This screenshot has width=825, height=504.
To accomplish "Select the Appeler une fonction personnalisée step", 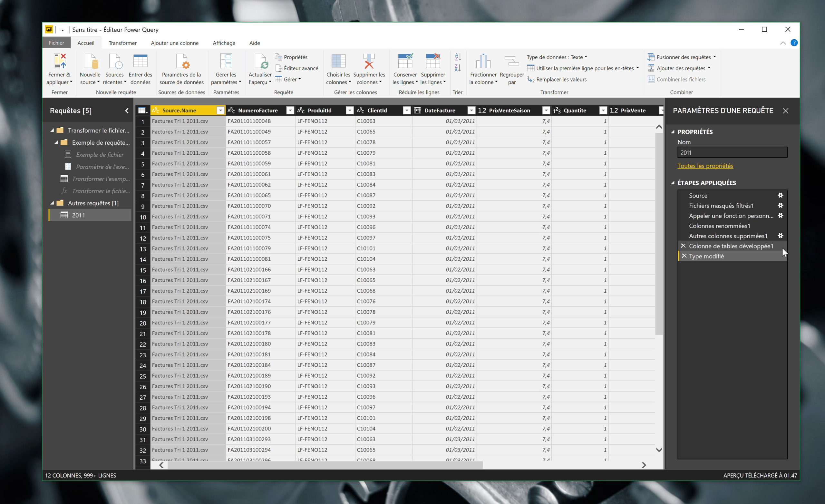I will click(x=732, y=216).
